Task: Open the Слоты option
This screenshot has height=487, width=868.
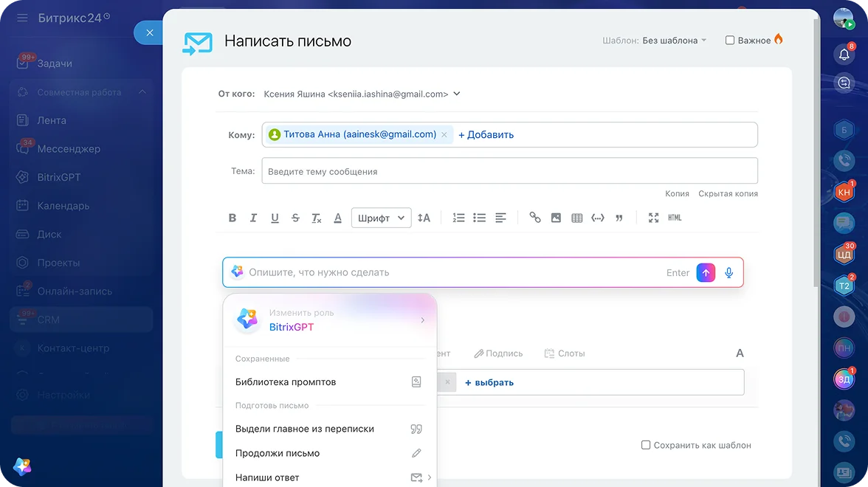Action: [565, 353]
